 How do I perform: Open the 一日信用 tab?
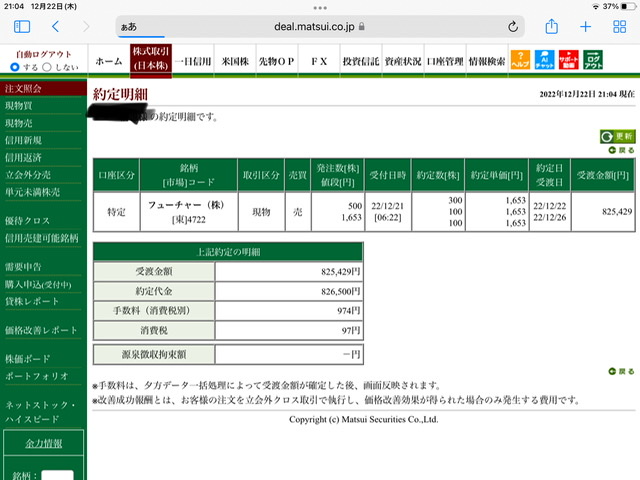(x=193, y=61)
